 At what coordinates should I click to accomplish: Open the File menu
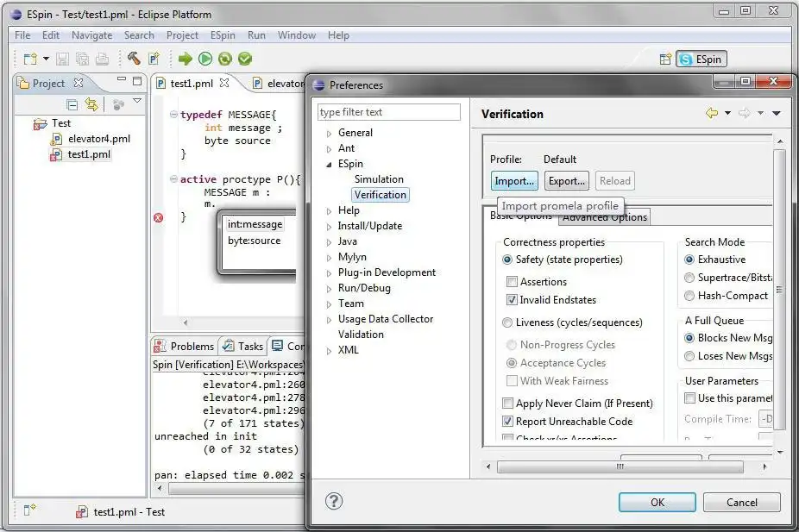pos(22,35)
